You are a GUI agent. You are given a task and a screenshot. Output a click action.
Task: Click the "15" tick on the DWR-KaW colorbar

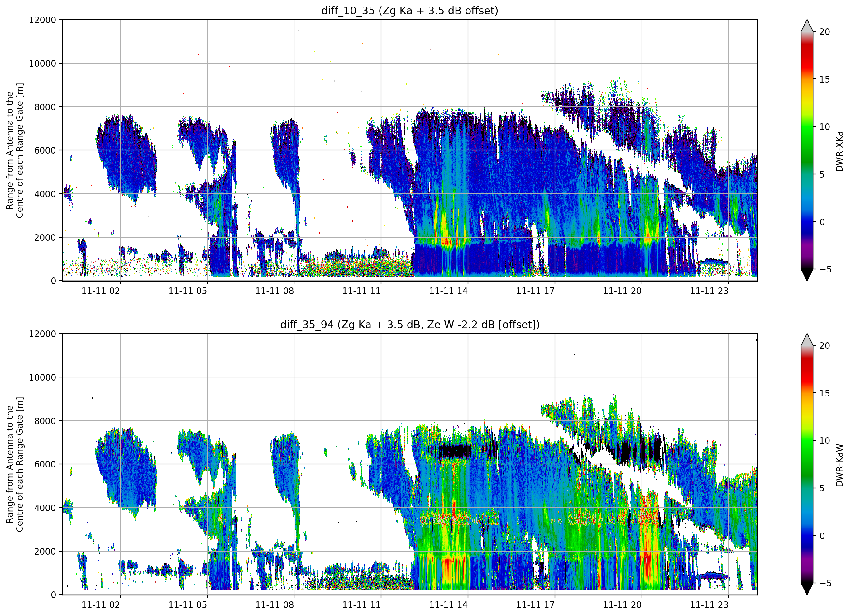(824, 393)
